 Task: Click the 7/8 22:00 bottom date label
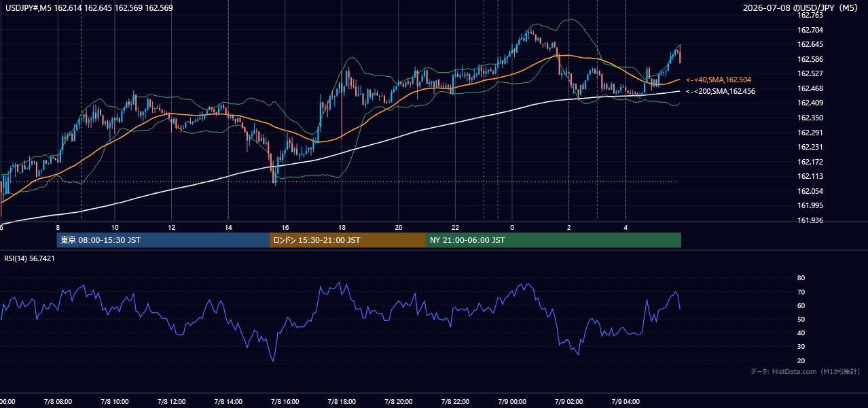(455, 402)
